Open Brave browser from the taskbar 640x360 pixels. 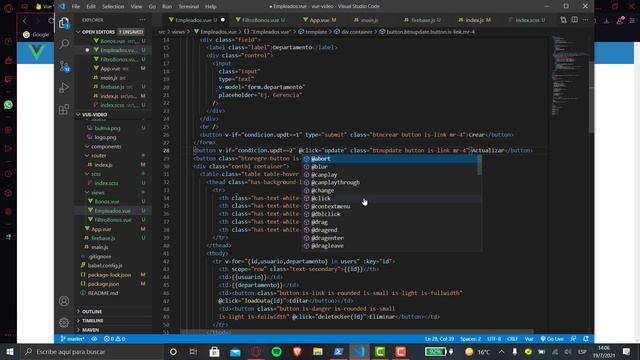297,351
